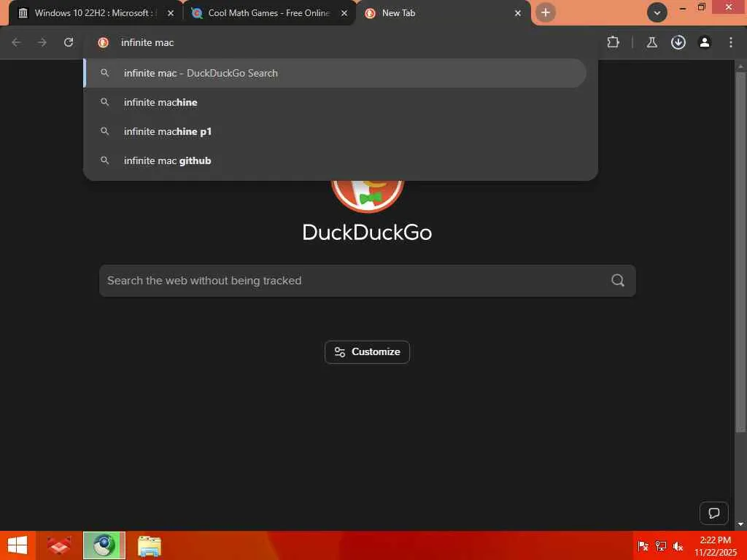This screenshot has width=747, height=560.
Task: Click the scrollbar down arrow
Action: click(x=740, y=524)
